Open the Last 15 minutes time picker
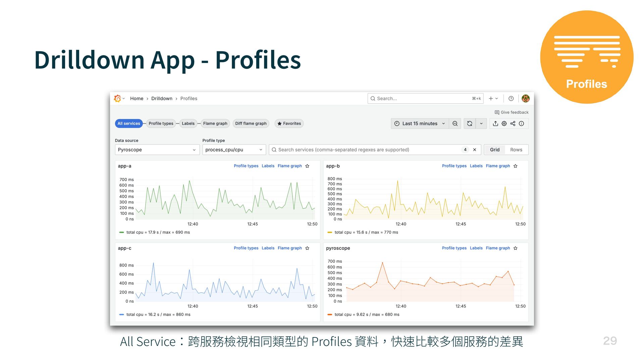Screen dimensions: 644x362 (x=420, y=124)
